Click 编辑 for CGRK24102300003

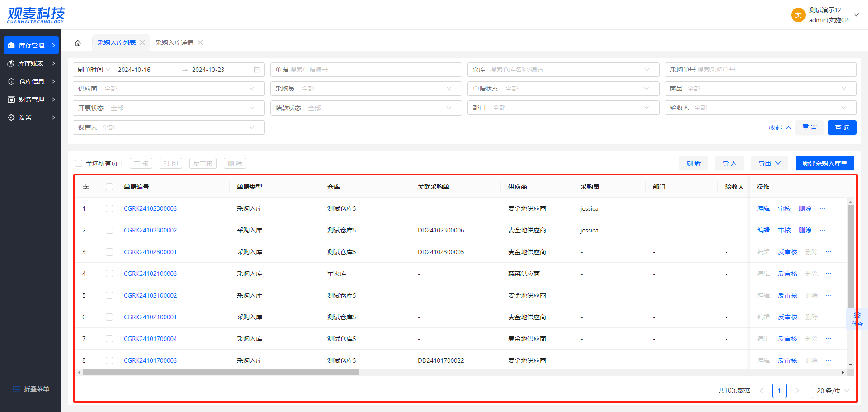pyautogui.click(x=764, y=208)
